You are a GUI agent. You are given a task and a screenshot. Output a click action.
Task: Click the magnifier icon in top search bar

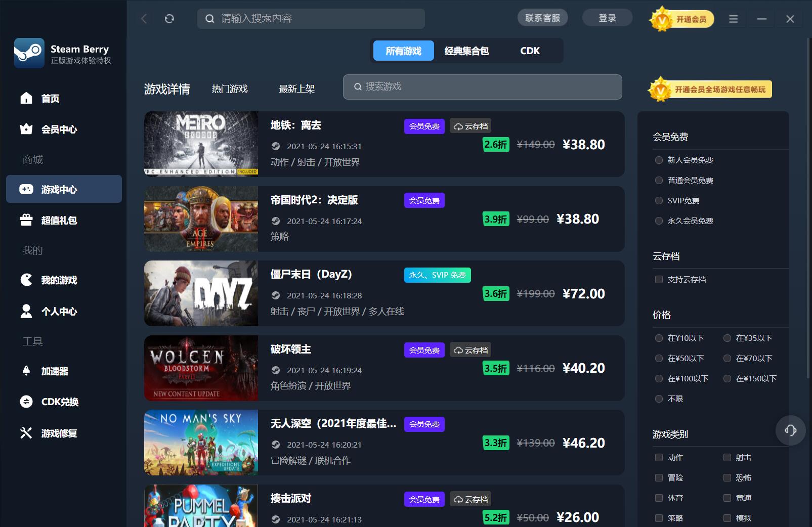point(209,19)
